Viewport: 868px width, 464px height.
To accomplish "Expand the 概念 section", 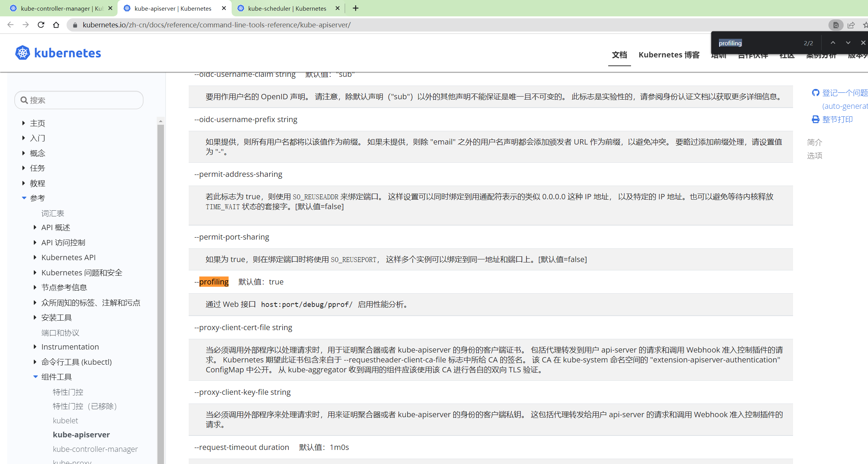I will (24, 153).
